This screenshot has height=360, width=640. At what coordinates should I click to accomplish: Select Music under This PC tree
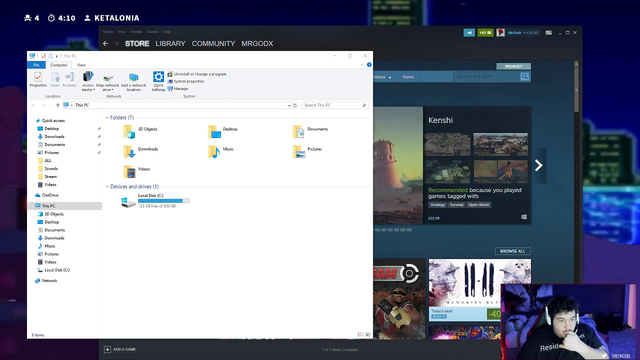(49, 246)
